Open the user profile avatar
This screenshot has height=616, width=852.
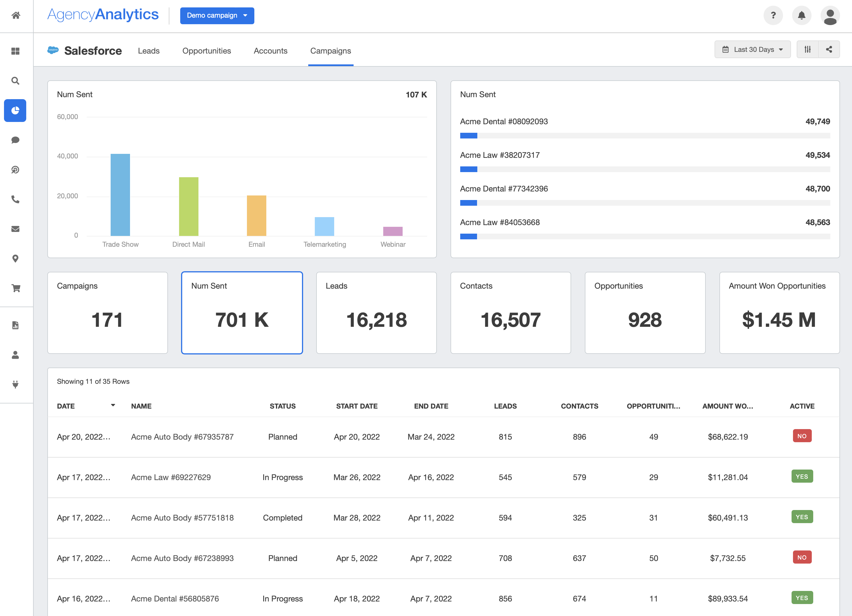tap(830, 15)
